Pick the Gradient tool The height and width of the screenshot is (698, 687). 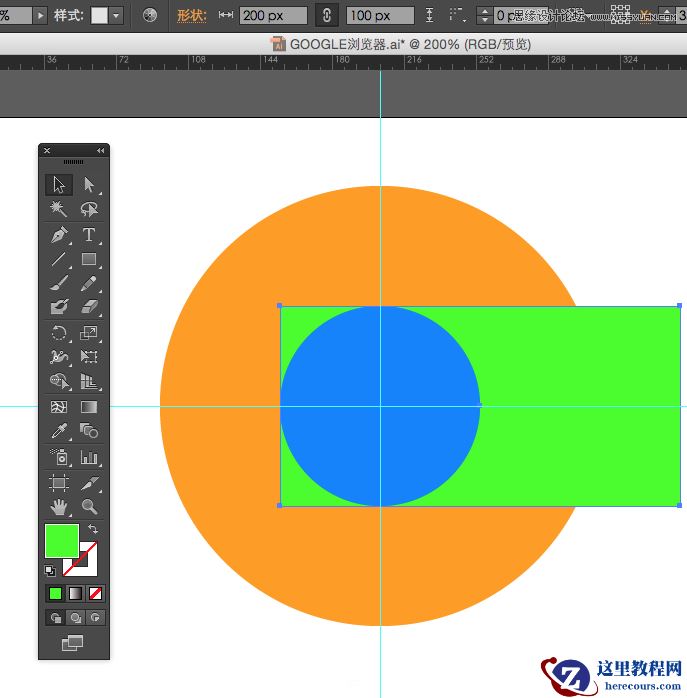[x=89, y=407]
